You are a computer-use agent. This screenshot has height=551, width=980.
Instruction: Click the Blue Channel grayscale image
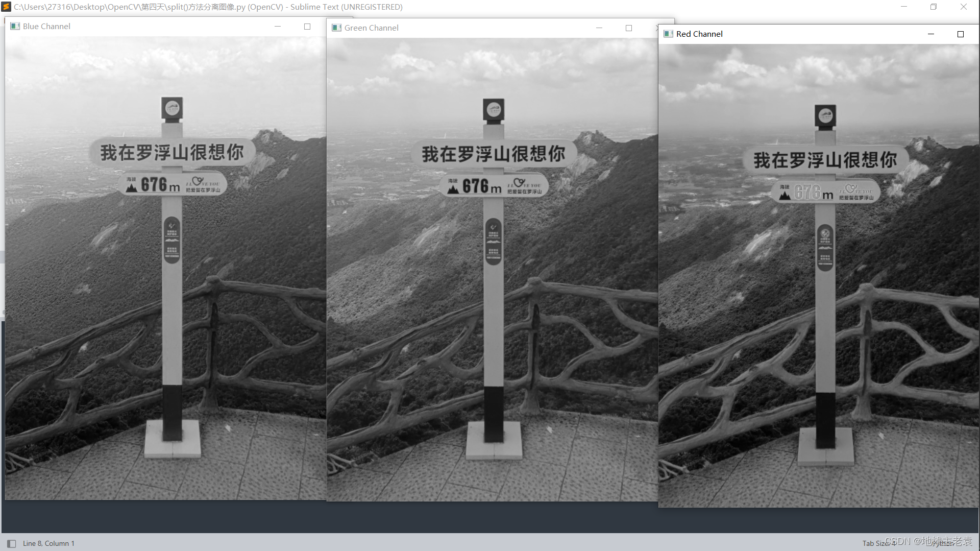click(166, 268)
